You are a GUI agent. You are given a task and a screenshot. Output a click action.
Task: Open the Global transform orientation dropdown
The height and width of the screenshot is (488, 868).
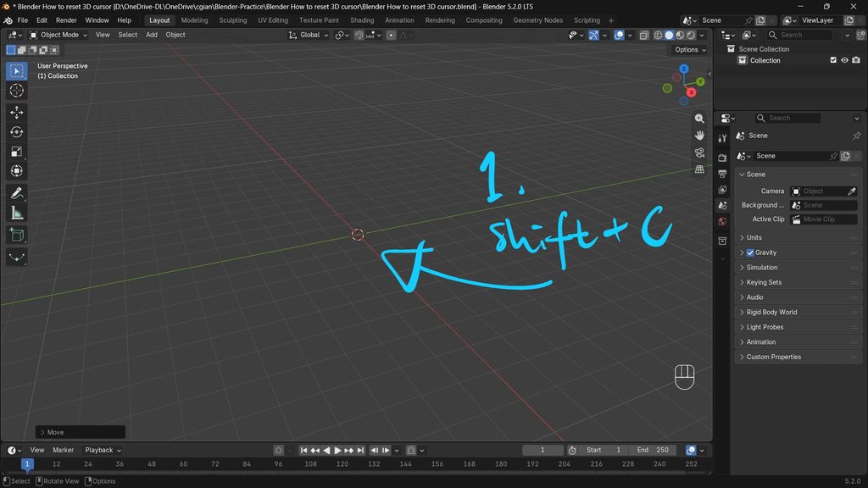309,35
